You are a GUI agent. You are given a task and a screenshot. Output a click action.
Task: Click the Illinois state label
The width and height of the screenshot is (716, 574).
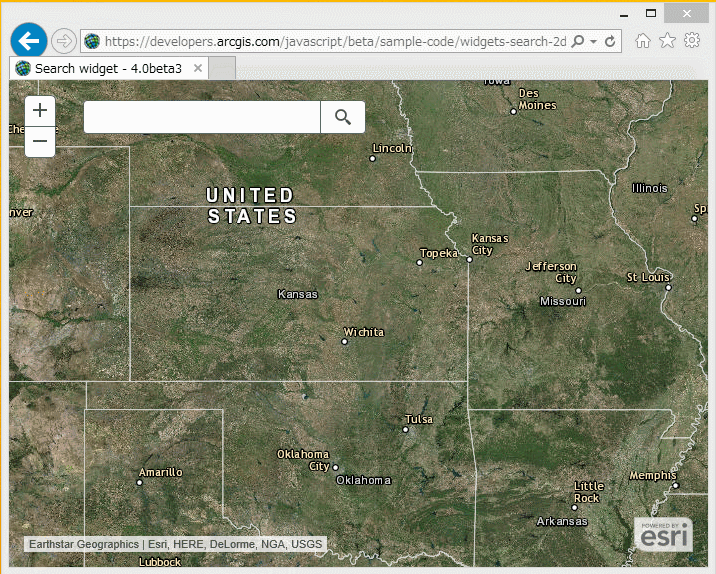coord(650,188)
